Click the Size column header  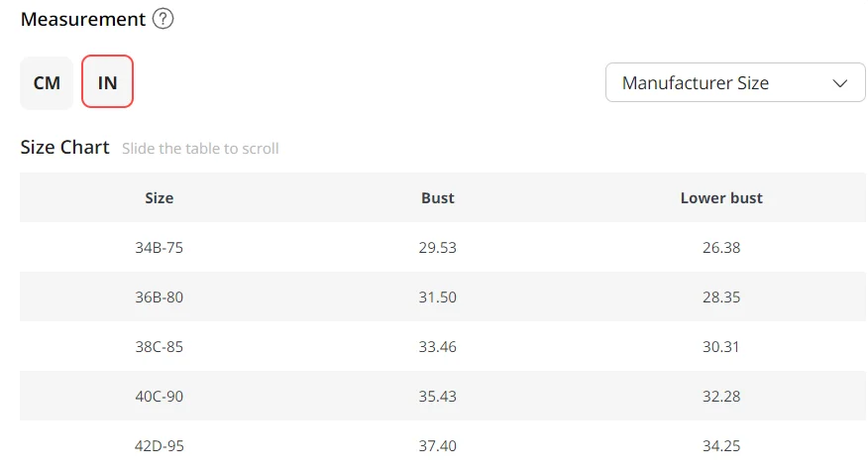[x=159, y=197]
